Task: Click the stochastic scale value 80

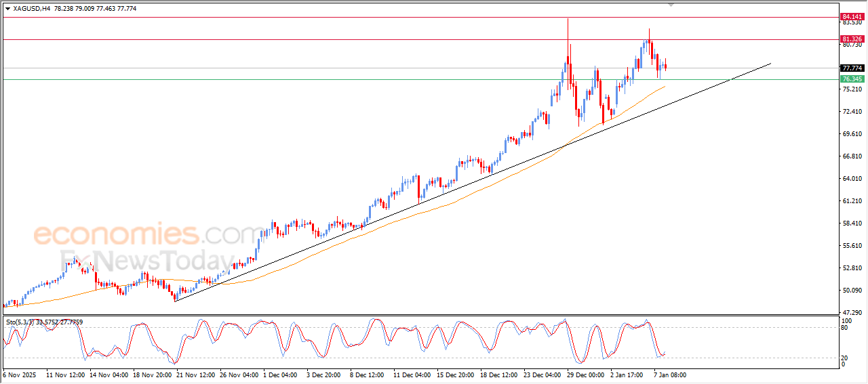Action: click(844, 328)
